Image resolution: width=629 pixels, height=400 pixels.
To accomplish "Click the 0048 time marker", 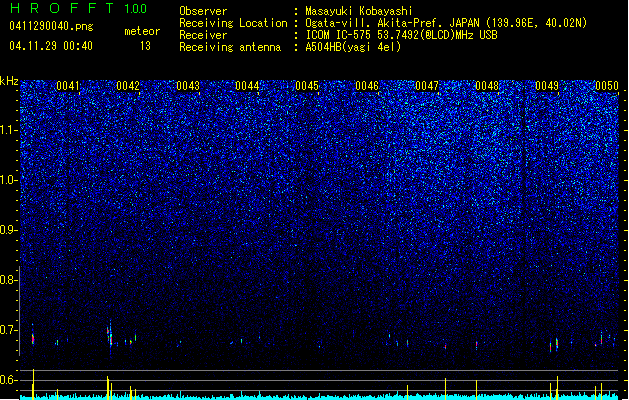I will pyautogui.click(x=487, y=86).
